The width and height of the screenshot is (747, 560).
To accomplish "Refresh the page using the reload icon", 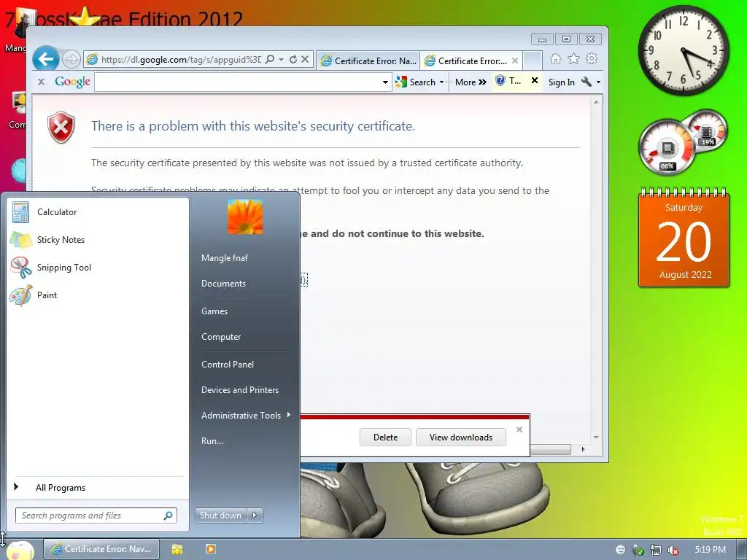I will coord(293,60).
